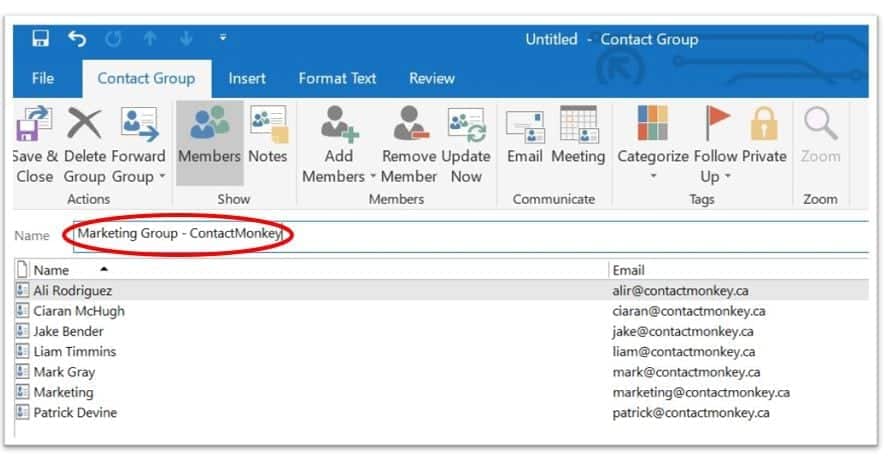
Task: Click the Save icon in quick access toolbar
Action: coord(41,39)
